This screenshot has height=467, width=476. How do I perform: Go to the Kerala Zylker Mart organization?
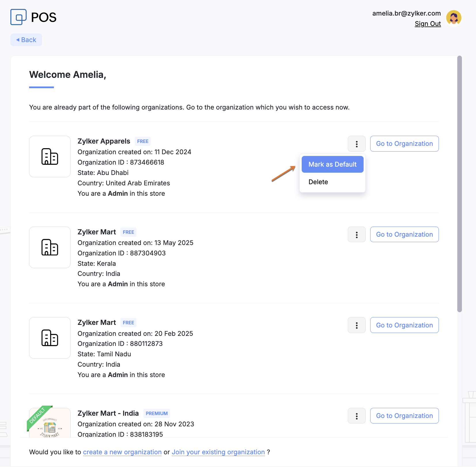[x=404, y=235]
